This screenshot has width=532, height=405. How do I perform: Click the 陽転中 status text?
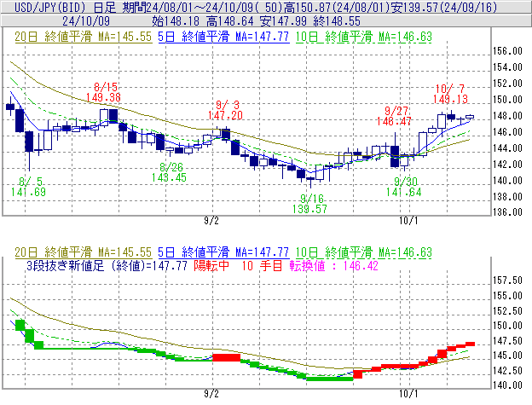pos(211,265)
